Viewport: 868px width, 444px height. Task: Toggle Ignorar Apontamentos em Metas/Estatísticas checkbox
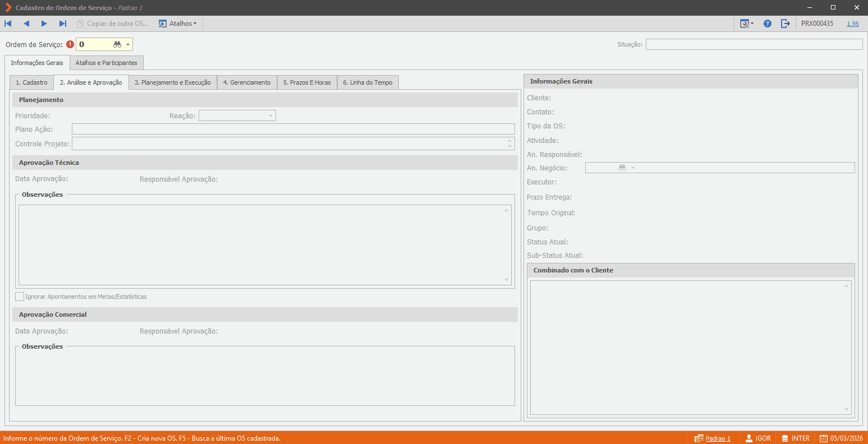click(20, 297)
